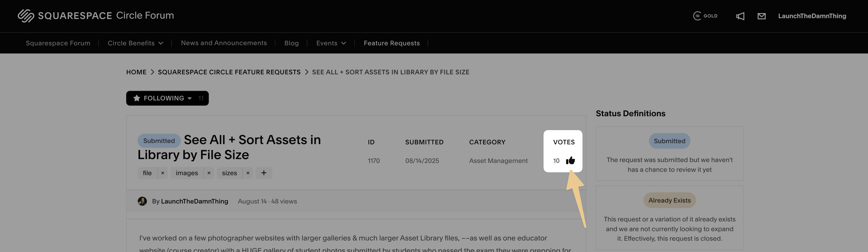Click the author avatar of LaunchTheDamnThing

pos(142,201)
